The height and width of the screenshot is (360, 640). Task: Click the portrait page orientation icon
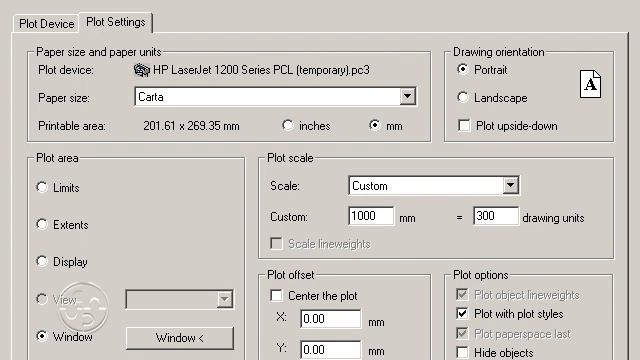point(590,84)
